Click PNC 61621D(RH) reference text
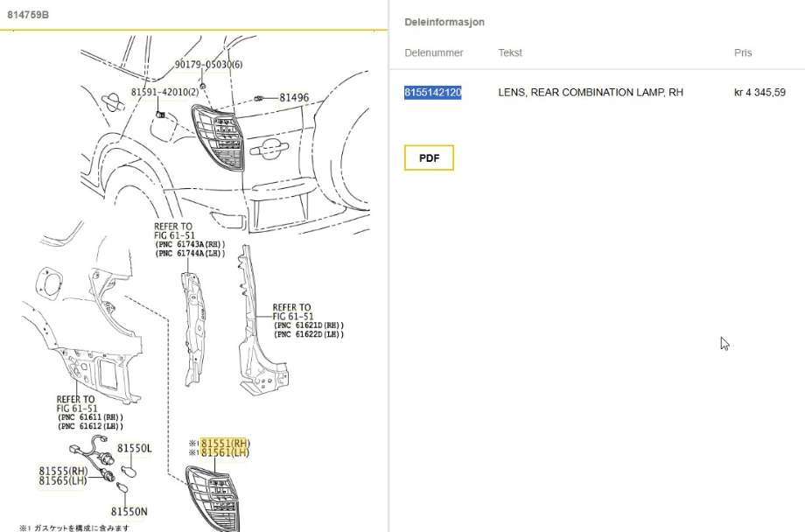Viewport: 805px width, 532px height. pos(309,325)
